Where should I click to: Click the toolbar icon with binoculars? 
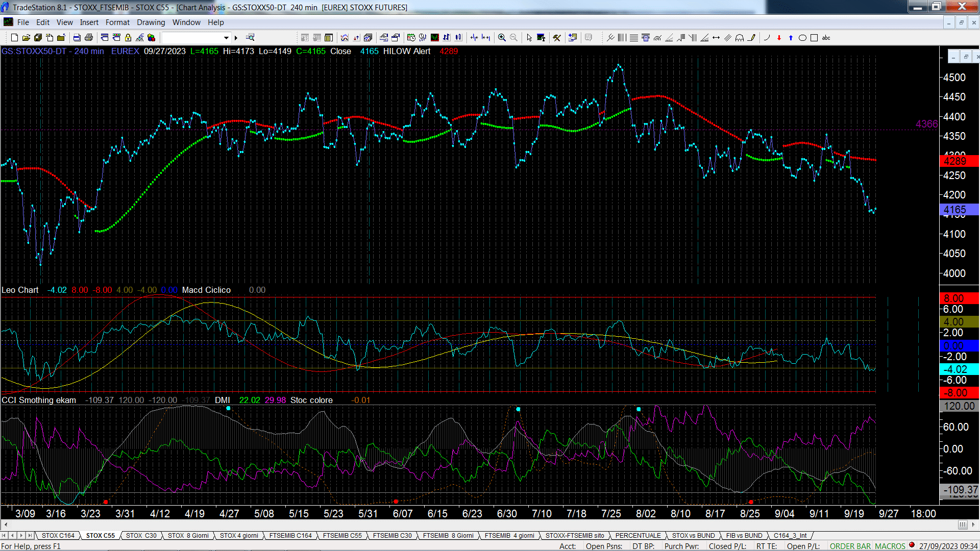[250, 38]
